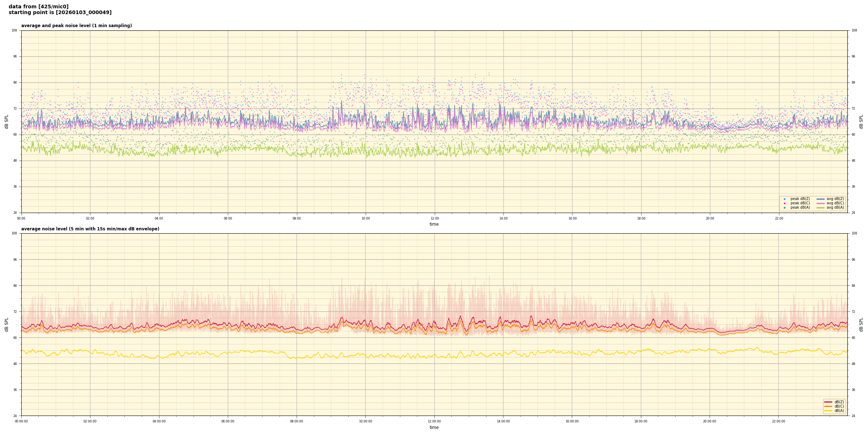Click the 'average and peak noise level' chart title

pos(76,26)
